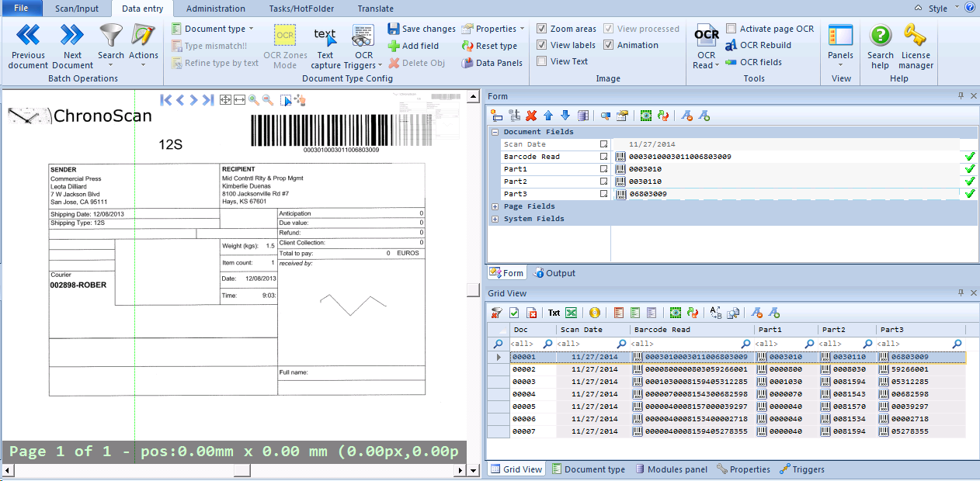Click the Next Document arrow icon
The width and height of the screenshot is (980, 481).
(x=72, y=36)
